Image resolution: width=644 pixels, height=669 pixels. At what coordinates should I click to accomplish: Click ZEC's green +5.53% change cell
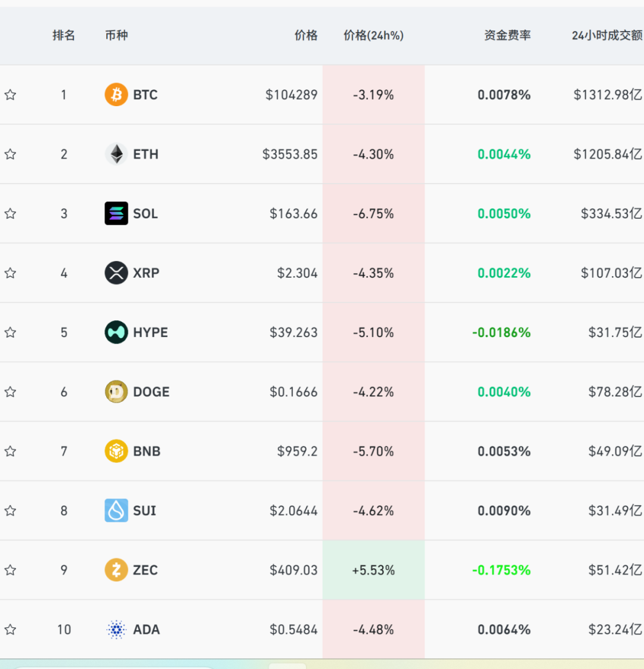coord(373,570)
